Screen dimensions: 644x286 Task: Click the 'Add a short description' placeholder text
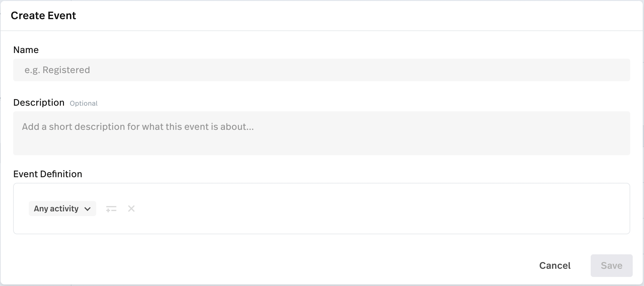138,127
